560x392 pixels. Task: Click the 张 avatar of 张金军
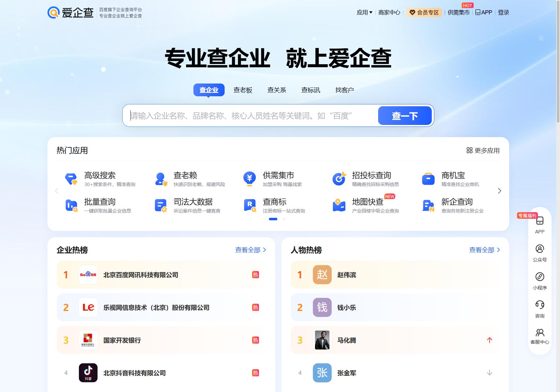[322, 373]
